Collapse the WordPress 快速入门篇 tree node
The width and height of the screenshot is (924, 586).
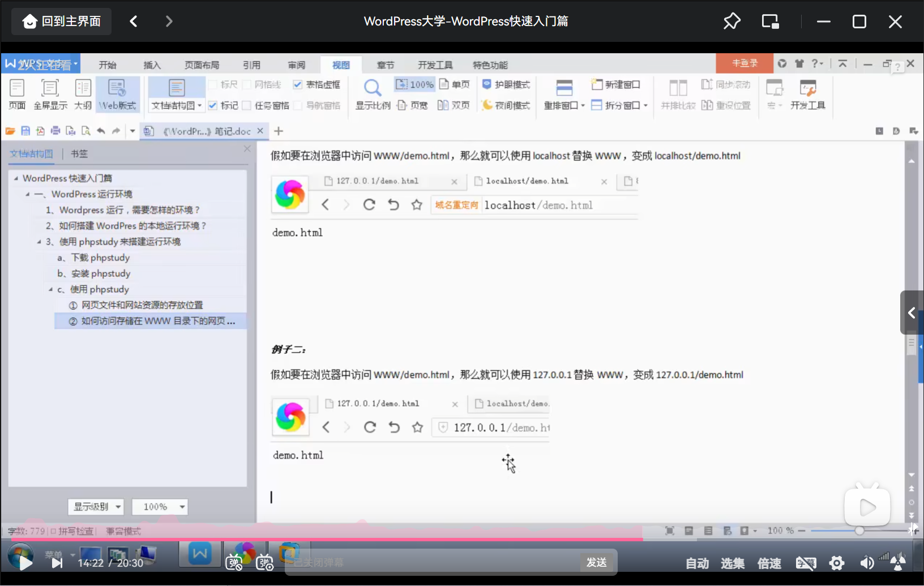click(x=16, y=178)
